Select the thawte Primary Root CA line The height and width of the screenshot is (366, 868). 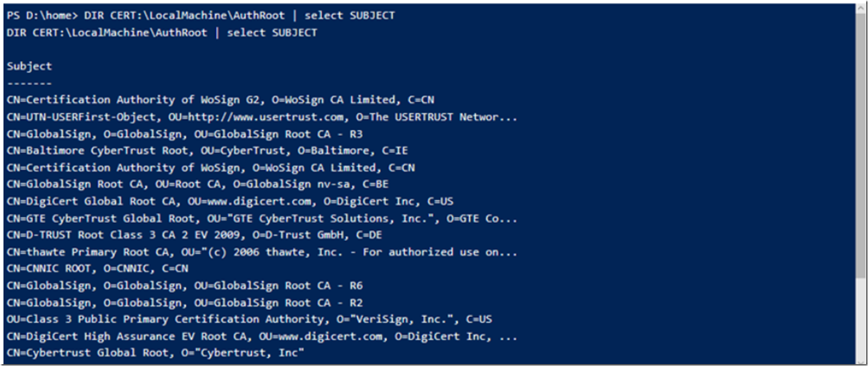262,252
